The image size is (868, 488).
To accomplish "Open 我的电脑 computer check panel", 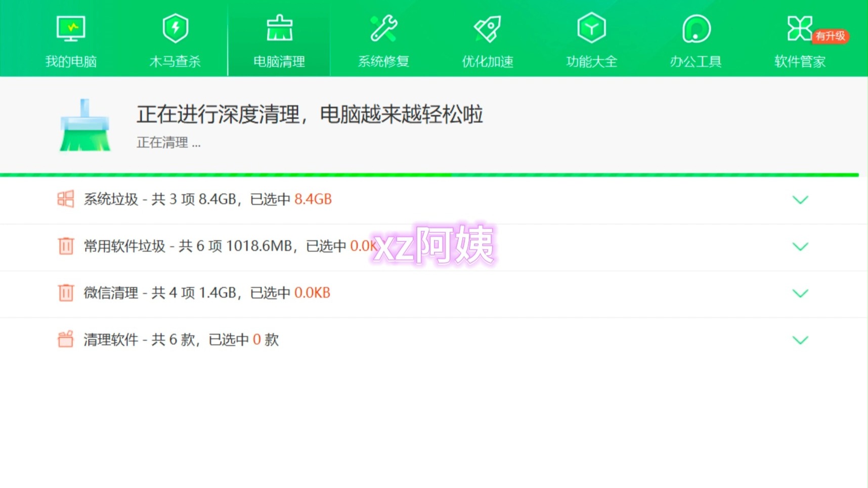I will pos(70,29).
